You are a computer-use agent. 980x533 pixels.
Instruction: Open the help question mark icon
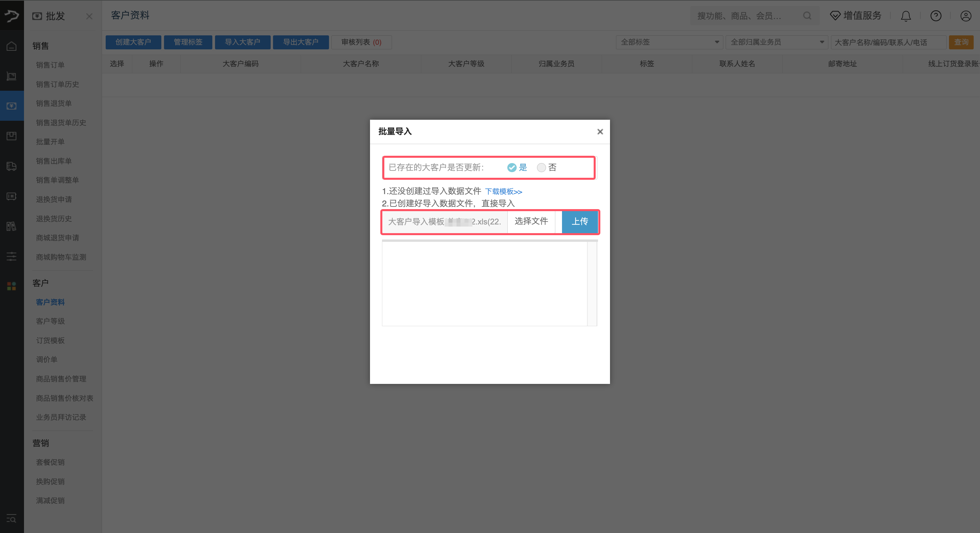(935, 16)
